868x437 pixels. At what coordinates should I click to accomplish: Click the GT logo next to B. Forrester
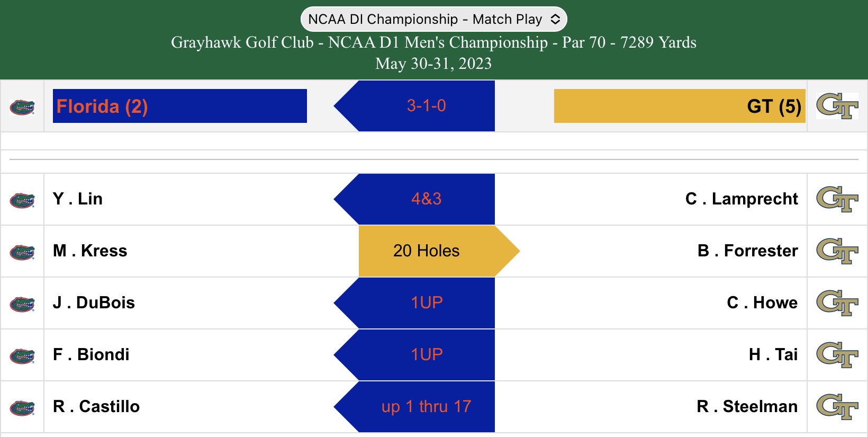pos(837,251)
